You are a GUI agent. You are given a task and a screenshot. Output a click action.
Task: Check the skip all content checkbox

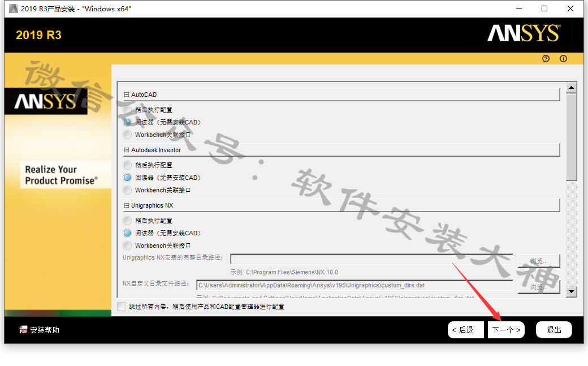(122, 307)
